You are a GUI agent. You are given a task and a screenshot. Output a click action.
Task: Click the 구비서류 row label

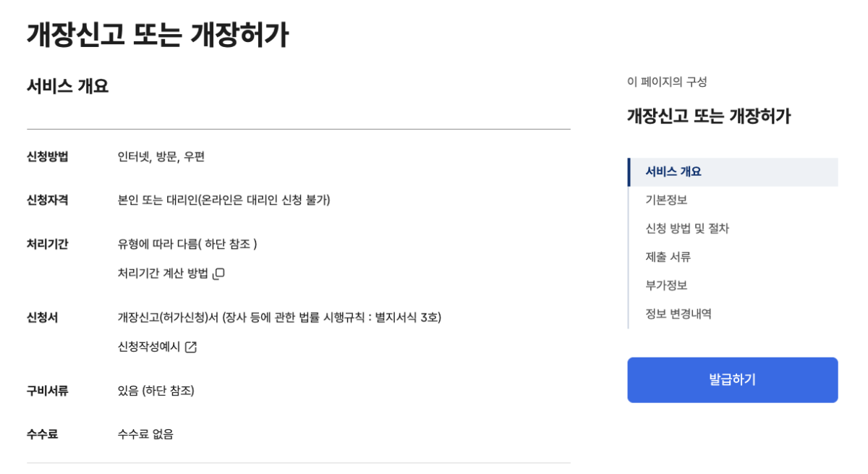[x=48, y=391]
